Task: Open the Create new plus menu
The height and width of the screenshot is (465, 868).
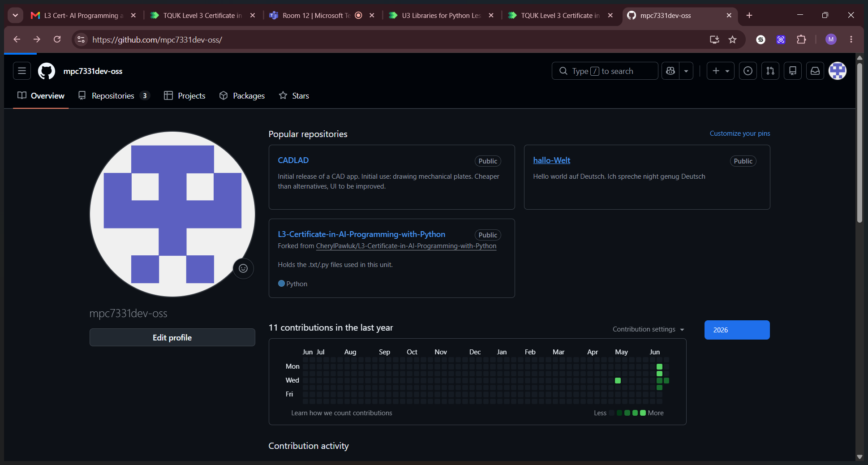Action: pos(721,71)
